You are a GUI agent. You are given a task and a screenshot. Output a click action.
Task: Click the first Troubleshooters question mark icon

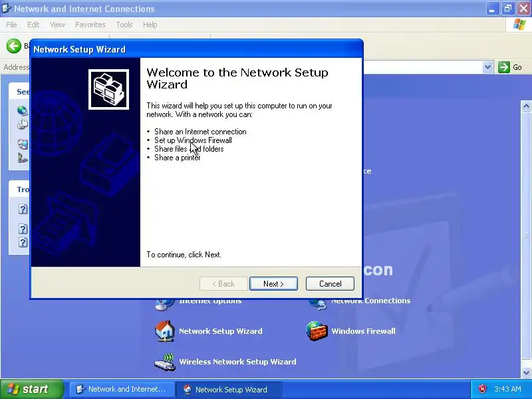(x=23, y=209)
